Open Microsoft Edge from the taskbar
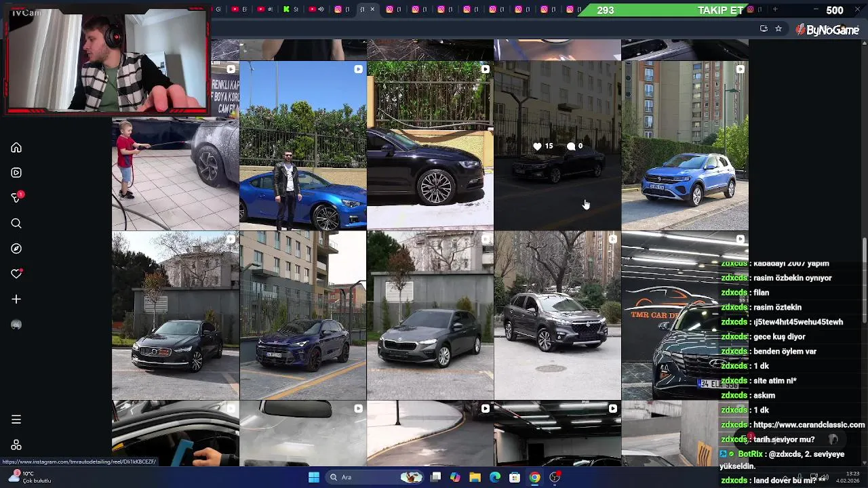This screenshot has height=488, width=868. pyautogui.click(x=495, y=477)
